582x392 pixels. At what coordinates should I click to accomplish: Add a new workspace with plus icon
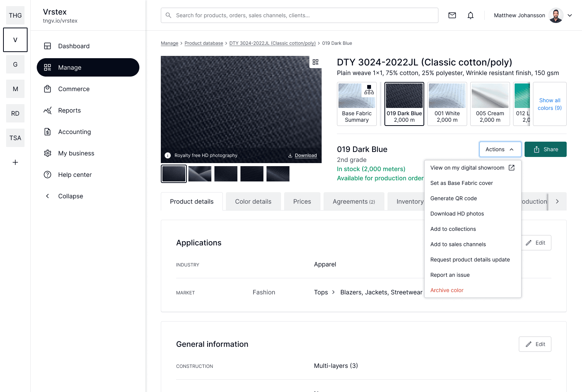(15, 162)
